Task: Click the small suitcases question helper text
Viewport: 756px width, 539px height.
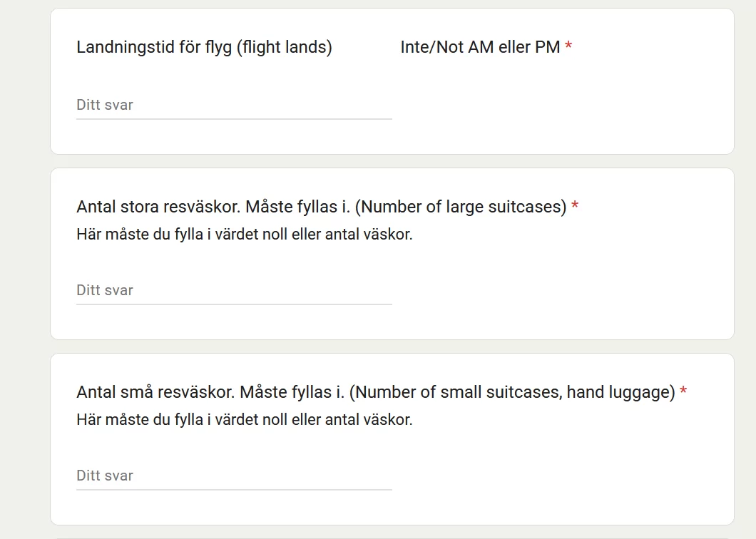Action: (244, 420)
